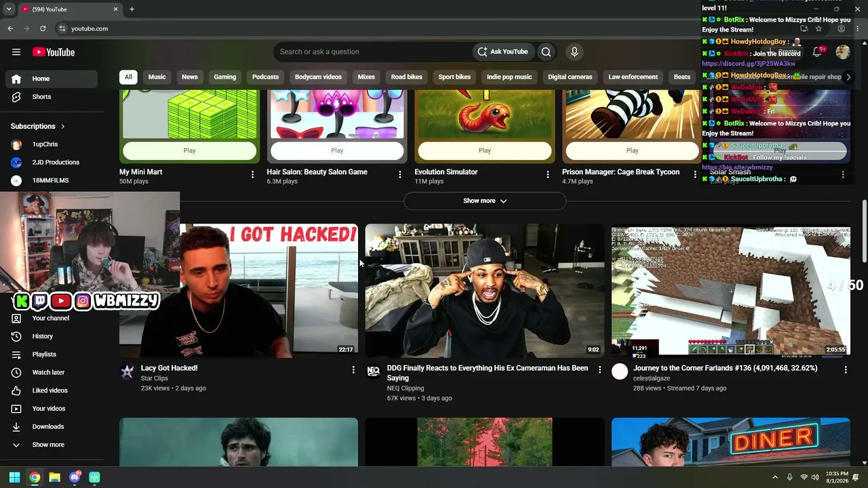Open the Star Clips channel avatar
Screen dimensions: 868x488
tap(127, 371)
